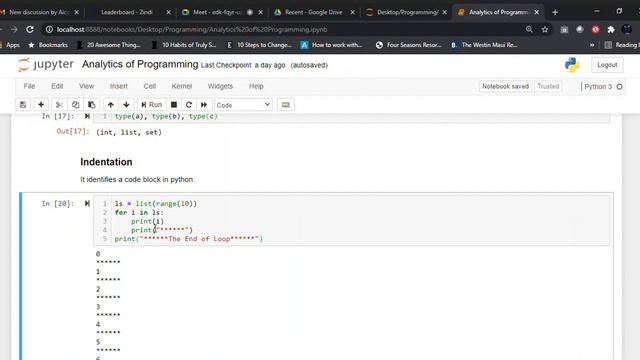Image resolution: width=640 pixels, height=360 pixels.
Task: Bookmark this page with the star icon
Action: (x=544, y=29)
